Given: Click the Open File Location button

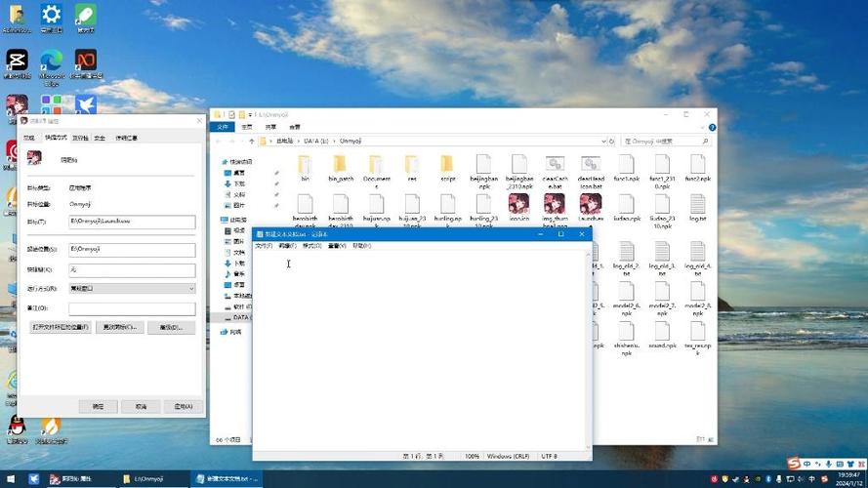Looking at the screenshot, I should [x=61, y=327].
